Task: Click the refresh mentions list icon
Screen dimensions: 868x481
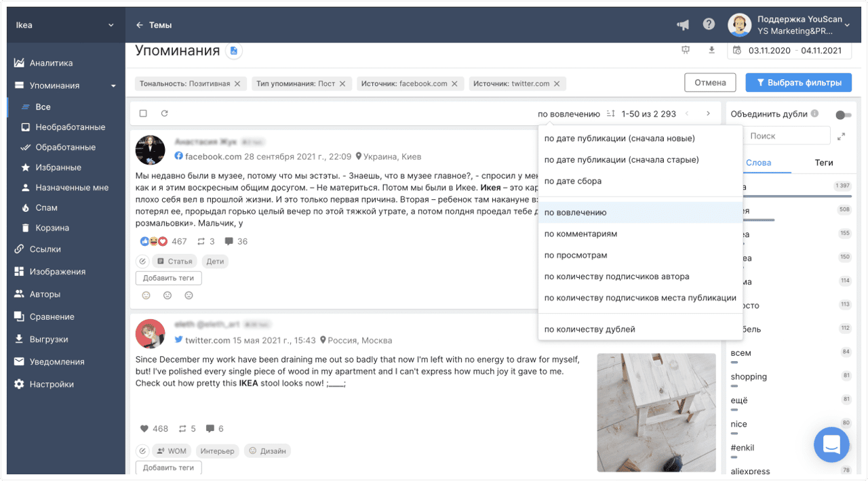Action: 164,114
